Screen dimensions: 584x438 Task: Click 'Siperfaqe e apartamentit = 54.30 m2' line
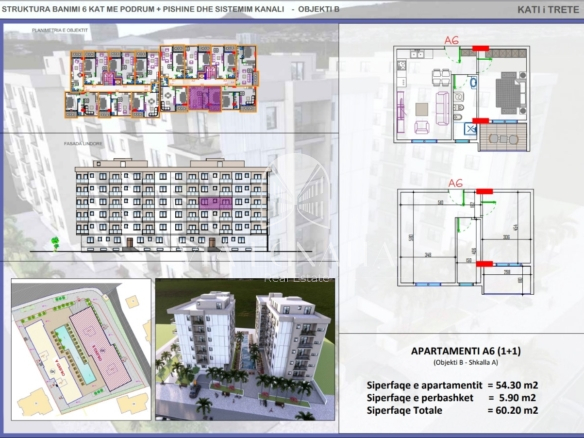(452, 385)
